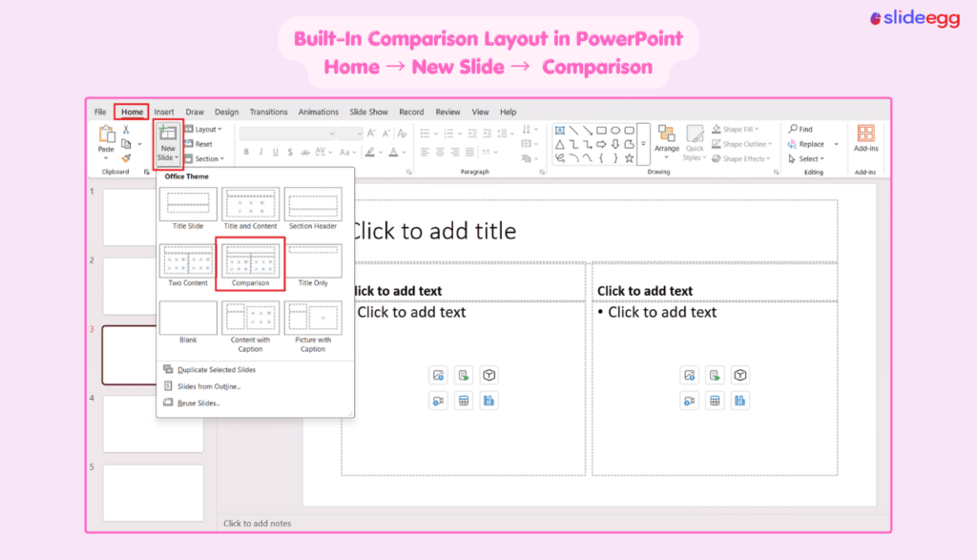977x560 pixels.
Task: Pick the text highlight color
Action: tap(370, 152)
